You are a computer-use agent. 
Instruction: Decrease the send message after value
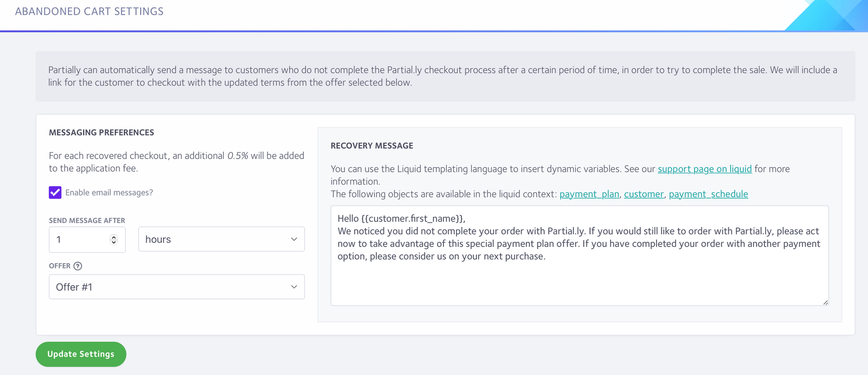[114, 242]
